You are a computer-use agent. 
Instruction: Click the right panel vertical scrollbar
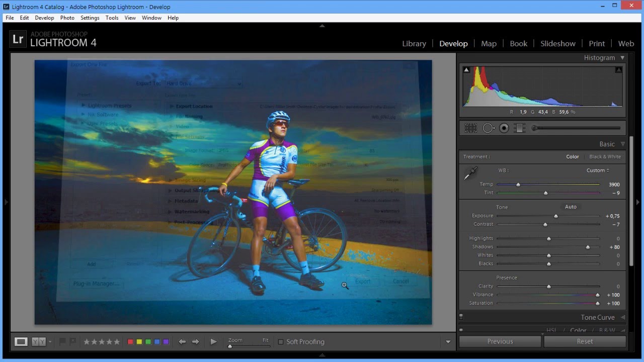(x=631, y=201)
